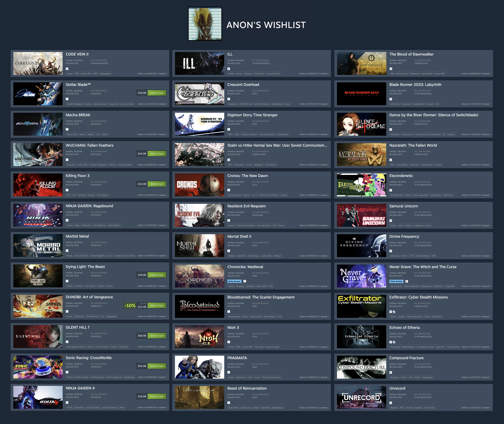Click the Dinosaurs tag on Compound Fracture
Image resolution: width=504 pixels, height=424 pixels.
[x=395, y=377]
